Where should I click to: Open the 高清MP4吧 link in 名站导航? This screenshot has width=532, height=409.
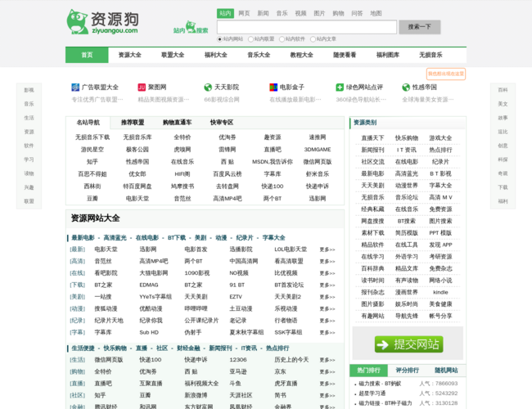tap(228, 199)
